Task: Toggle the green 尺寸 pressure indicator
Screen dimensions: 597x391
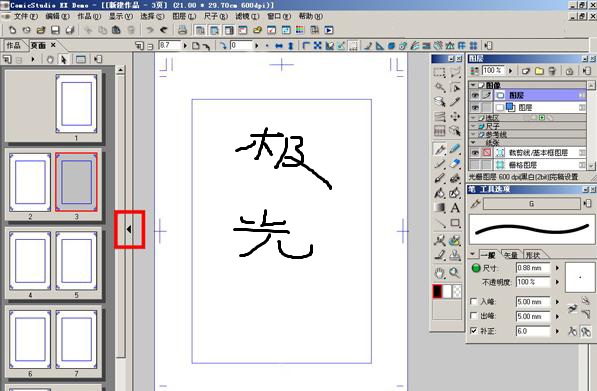Action: point(476,268)
